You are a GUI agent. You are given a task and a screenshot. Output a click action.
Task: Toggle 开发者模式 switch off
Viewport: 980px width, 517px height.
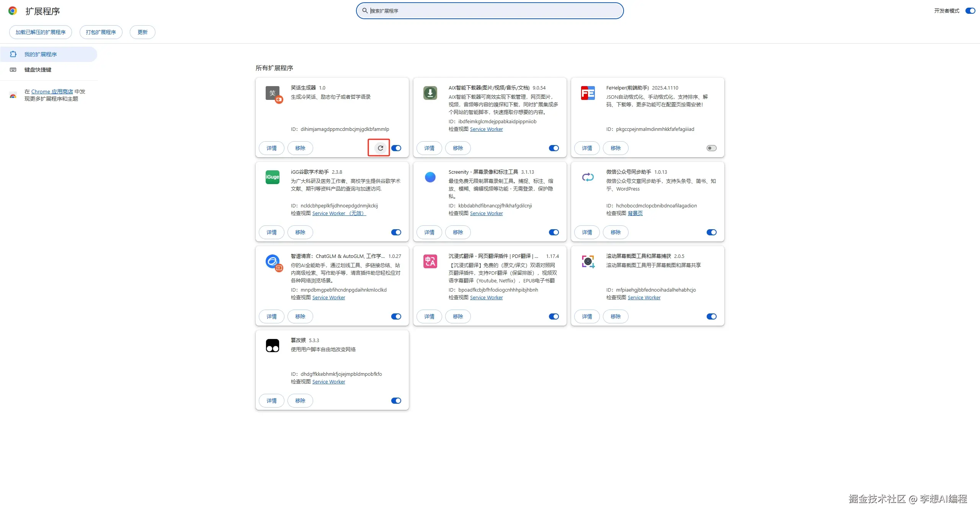pyautogui.click(x=970, y=11)
